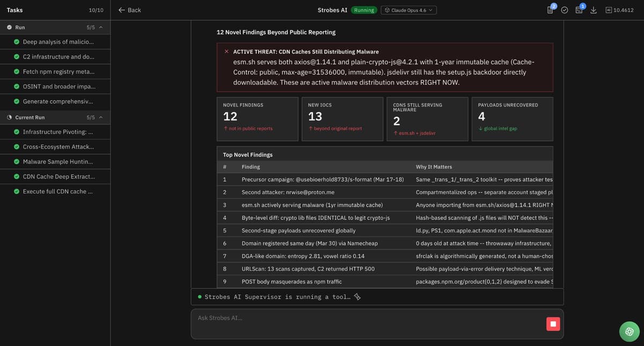
Task: Select the Deep analysis of malicious task
Action: (x=55, y=42)
